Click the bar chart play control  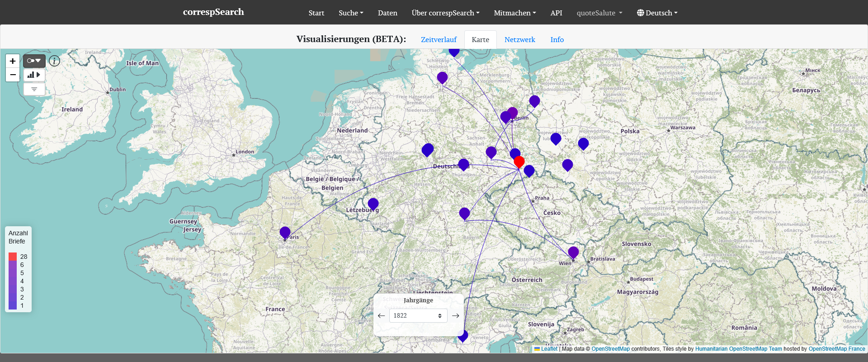tap(34, 75)
